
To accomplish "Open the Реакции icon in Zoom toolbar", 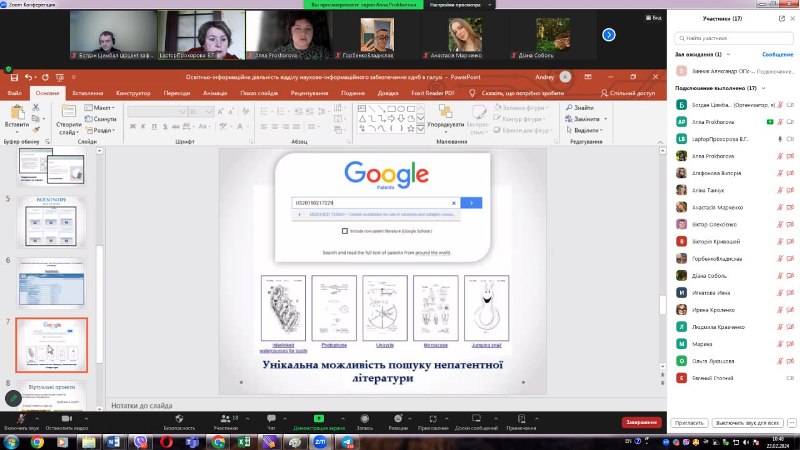I will 398,418.
